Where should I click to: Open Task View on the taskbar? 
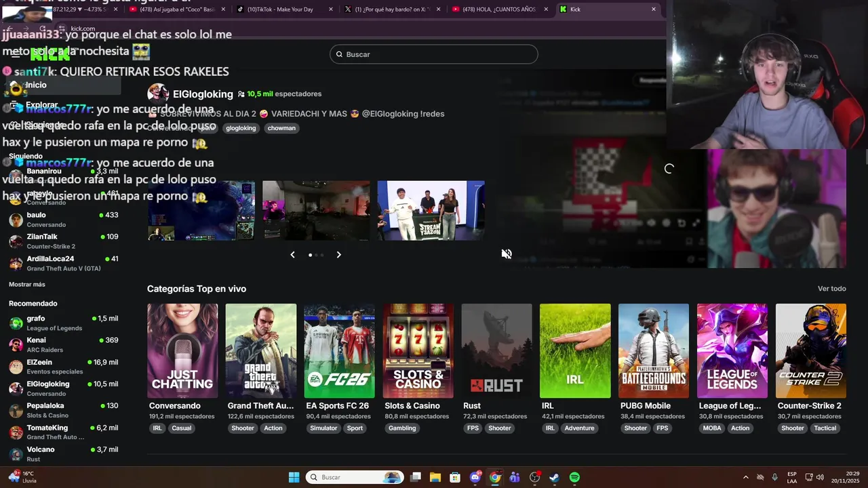(416, 477)
